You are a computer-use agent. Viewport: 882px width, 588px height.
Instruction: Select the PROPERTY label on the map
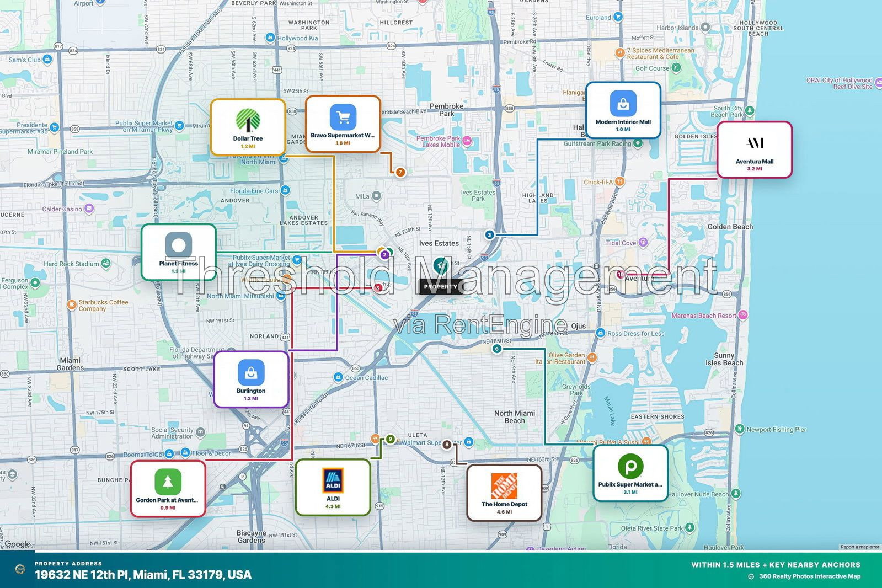(x=441, y=287)
